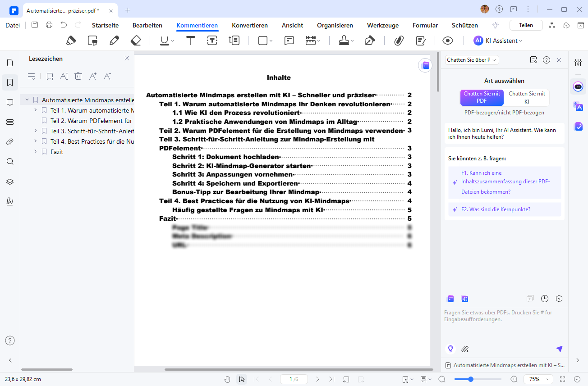
Task: Expand Teil 1 bookmark
Action: [36, 110]
